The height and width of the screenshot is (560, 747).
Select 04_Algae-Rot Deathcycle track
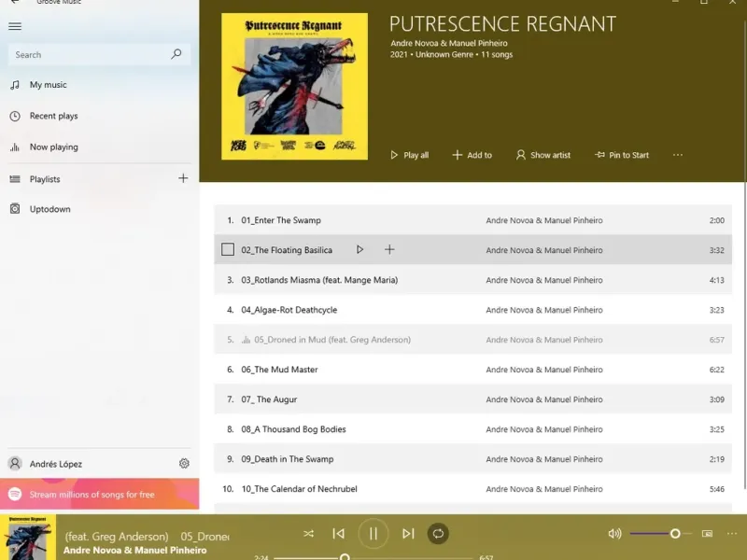pos(472,310)
